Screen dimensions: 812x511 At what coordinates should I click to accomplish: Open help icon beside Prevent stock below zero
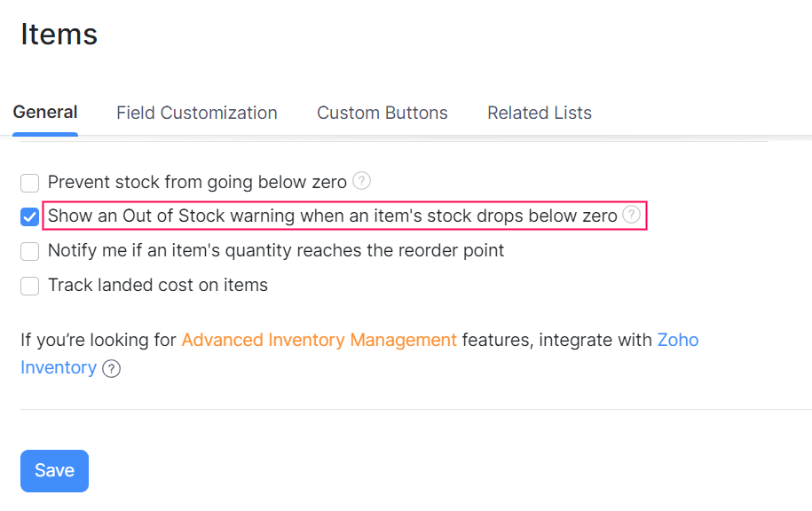361,181
